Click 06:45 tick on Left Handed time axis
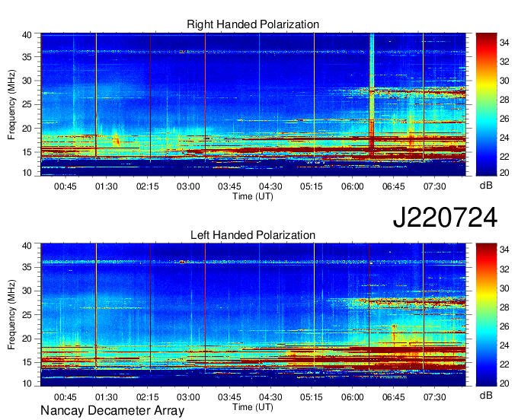 (x=394, y=397)
